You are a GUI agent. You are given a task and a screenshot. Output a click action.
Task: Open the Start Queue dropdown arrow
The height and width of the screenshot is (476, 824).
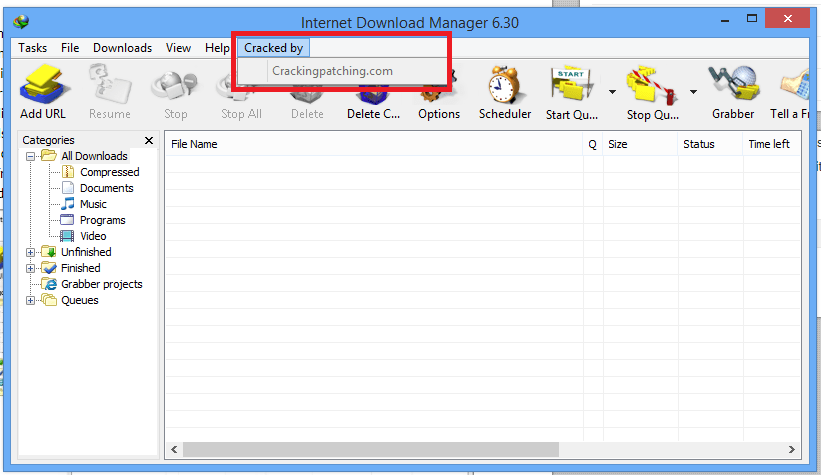pos(612,92)
